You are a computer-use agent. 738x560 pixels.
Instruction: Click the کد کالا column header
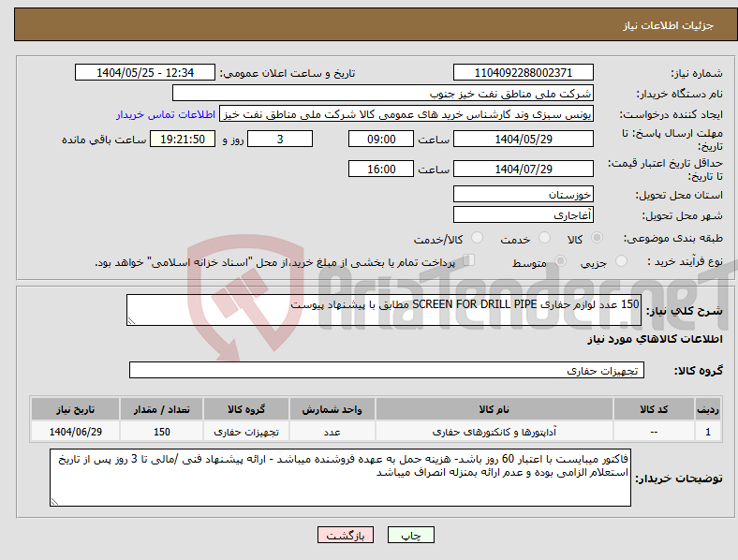[654, 409]
